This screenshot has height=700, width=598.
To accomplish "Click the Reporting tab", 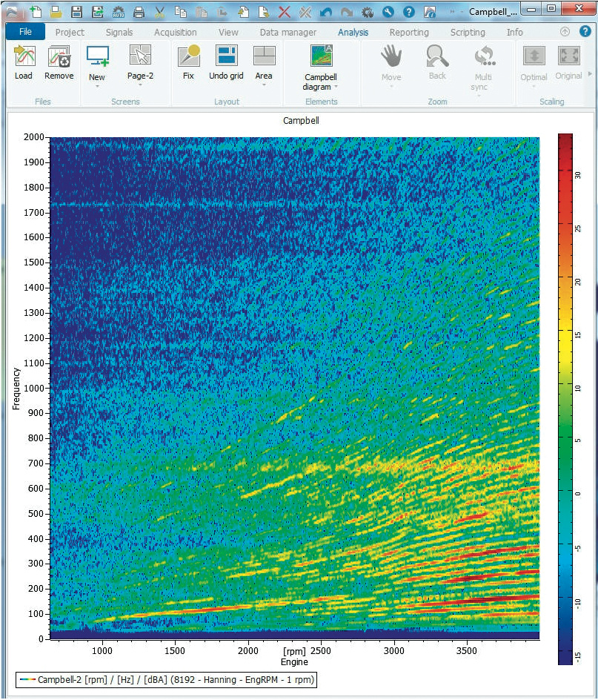I will [409, 32].
